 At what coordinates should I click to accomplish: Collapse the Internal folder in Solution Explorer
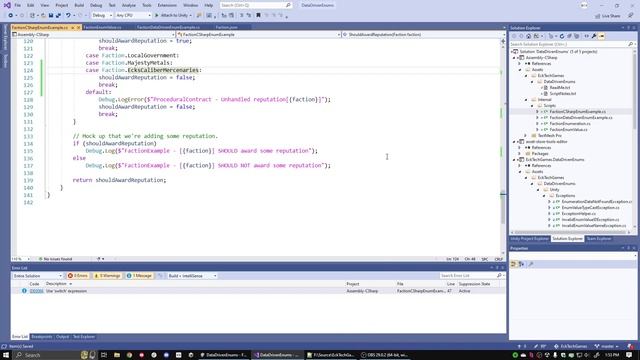tap(526, 100)
